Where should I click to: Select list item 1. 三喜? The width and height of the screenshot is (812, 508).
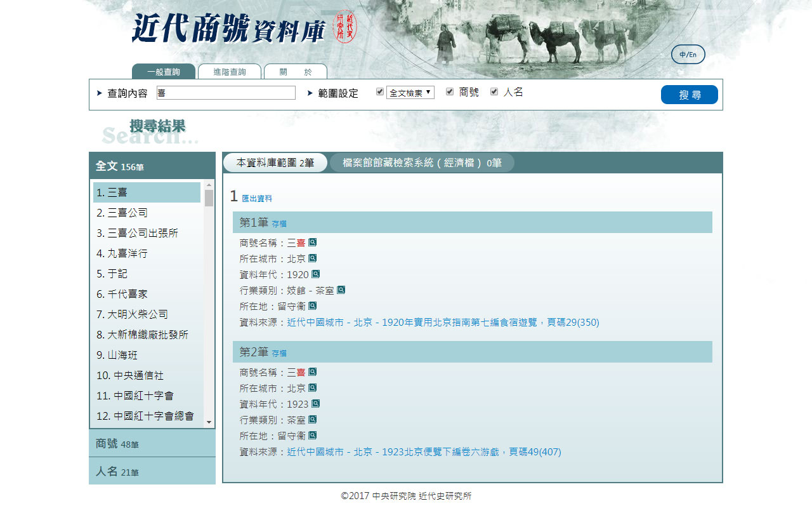147,192
